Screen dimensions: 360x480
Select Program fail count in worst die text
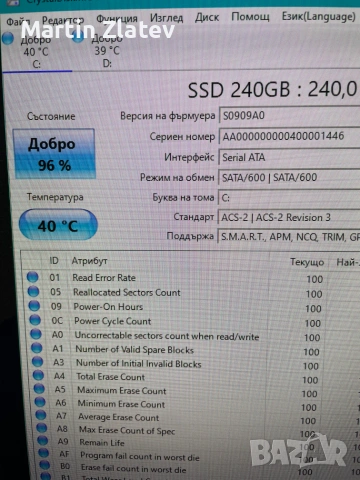pyautogui.click(x=140, y=456)
